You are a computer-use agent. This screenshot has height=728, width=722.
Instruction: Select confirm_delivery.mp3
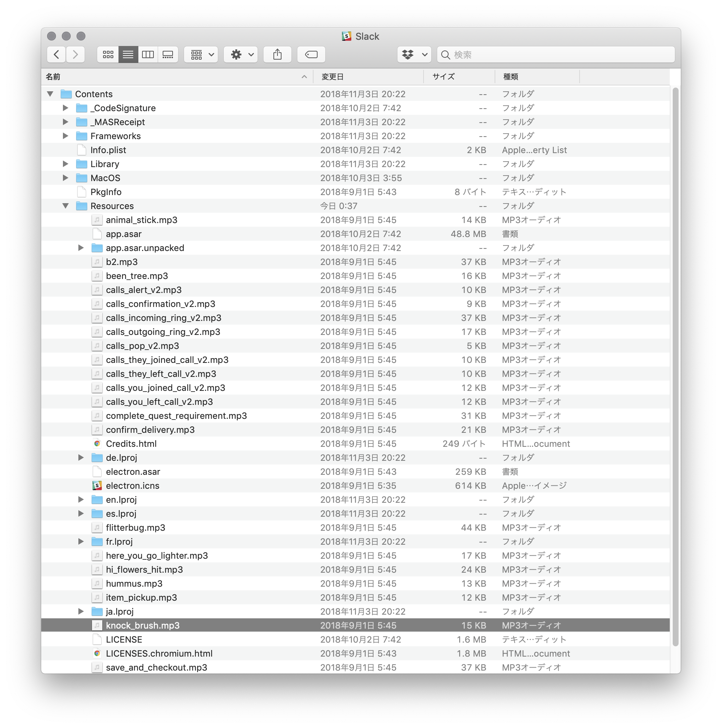[355, 430]
